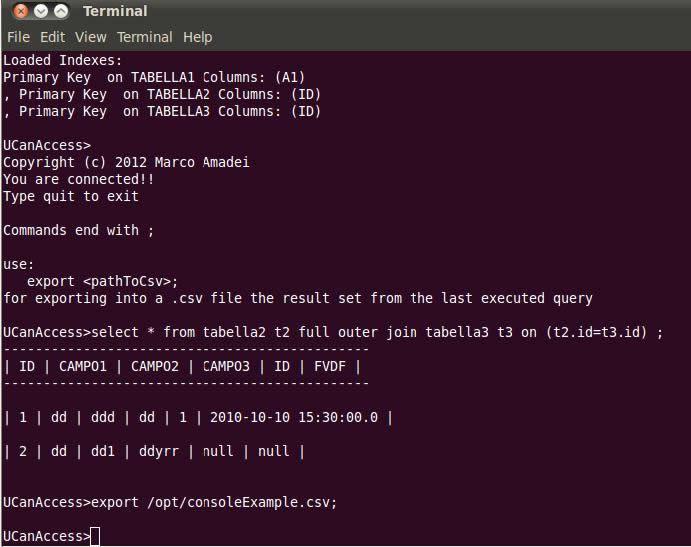This screenshot has height=547, width=691.
Task: Click the timestamp 2010-10-10 15:30:00.0 value
Action: click(x=294, y=417)
